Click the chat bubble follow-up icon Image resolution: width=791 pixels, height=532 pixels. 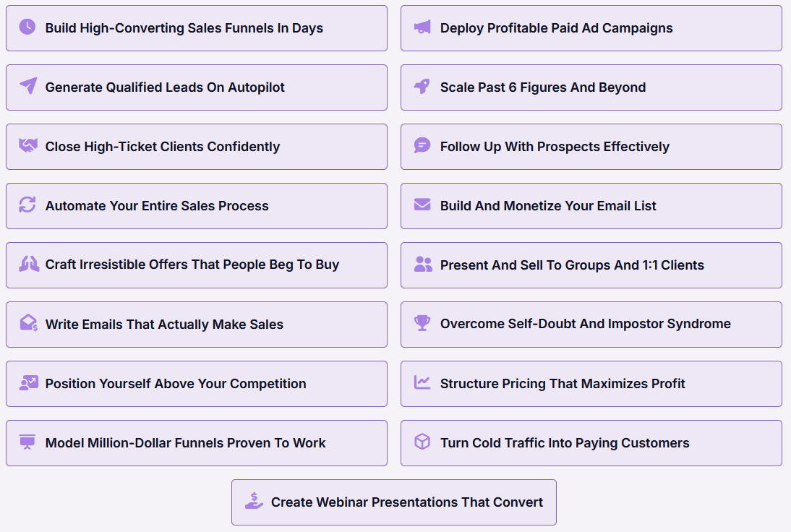(x=422, y=146)
